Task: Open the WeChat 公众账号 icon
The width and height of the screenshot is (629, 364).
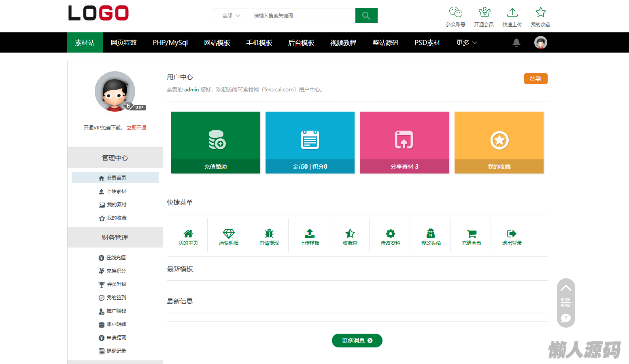Action: point(455,12)
